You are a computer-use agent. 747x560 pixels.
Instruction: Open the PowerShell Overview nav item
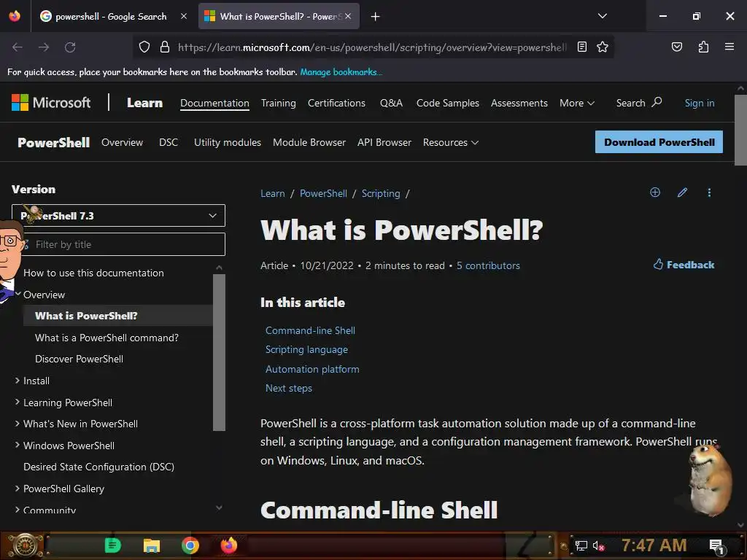[122, 142]
